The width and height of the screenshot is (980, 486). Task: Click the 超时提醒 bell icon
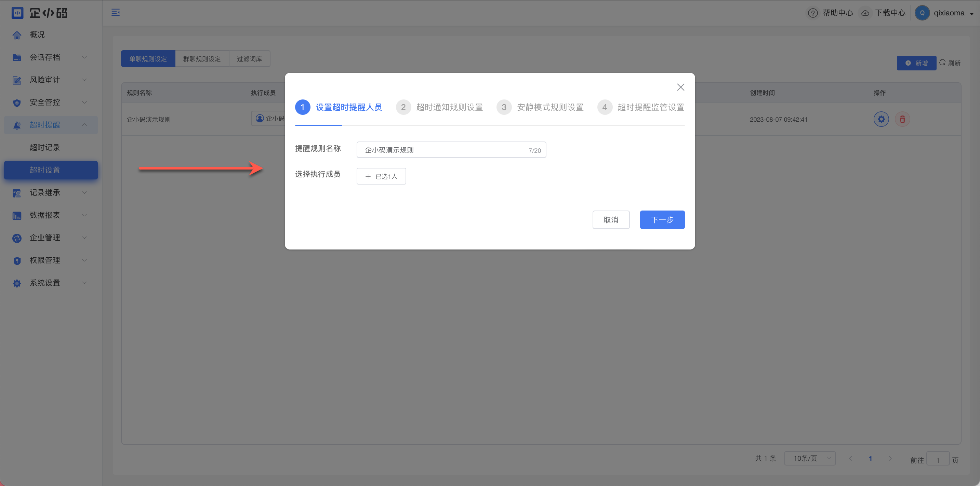17,125
